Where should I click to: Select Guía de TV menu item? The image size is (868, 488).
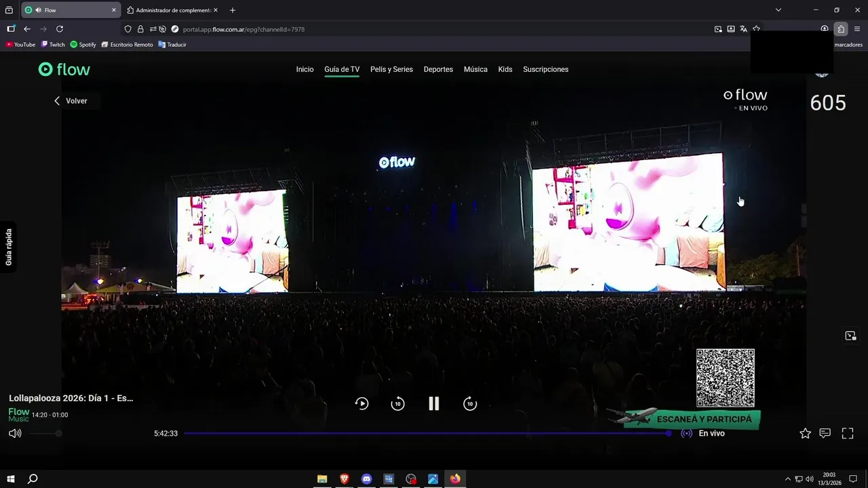342,69
